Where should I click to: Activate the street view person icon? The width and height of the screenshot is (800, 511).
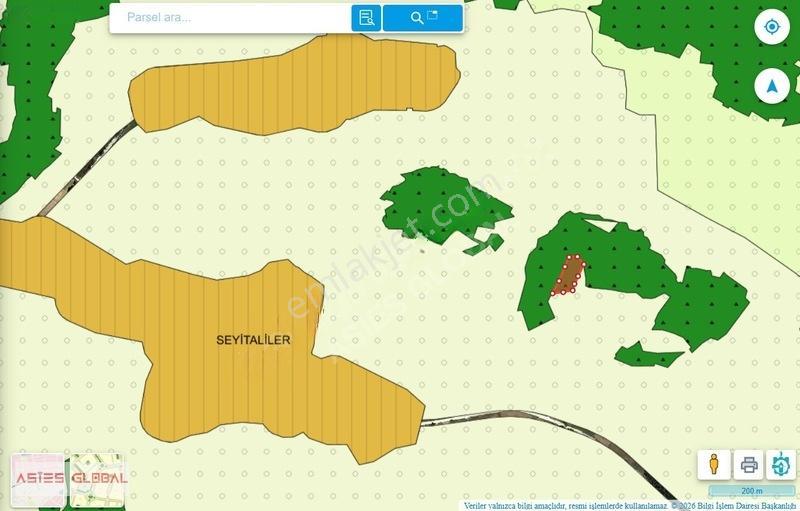click(x=714, y=465)
